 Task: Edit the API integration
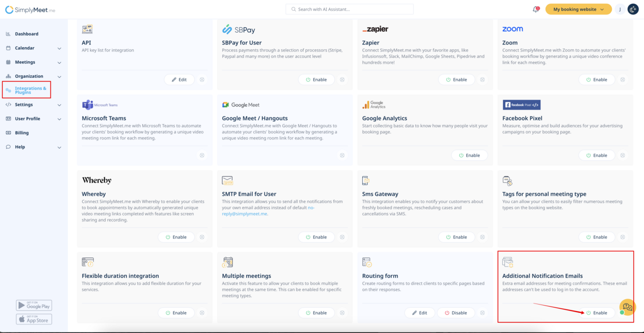click(179, 79)
